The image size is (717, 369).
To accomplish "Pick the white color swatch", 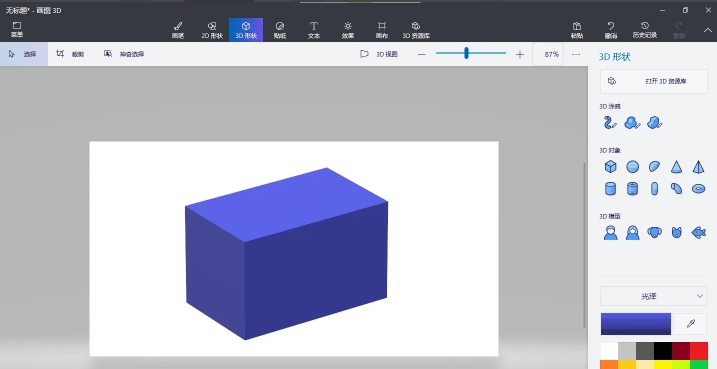I will point(609,351).
